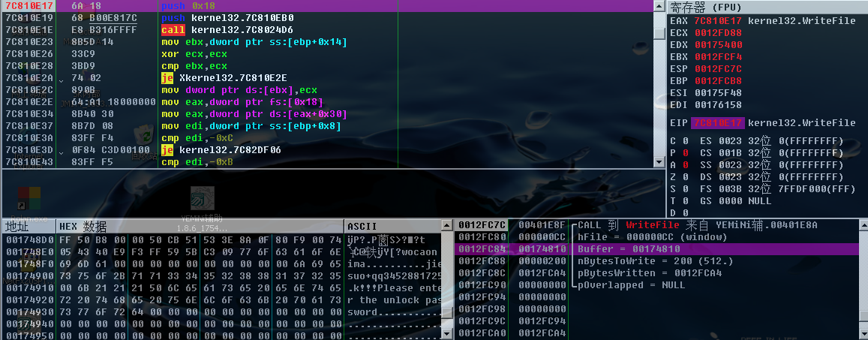Open the YEMINI辅助 desktop icon
Screen dimensions: 868x340
199,197
